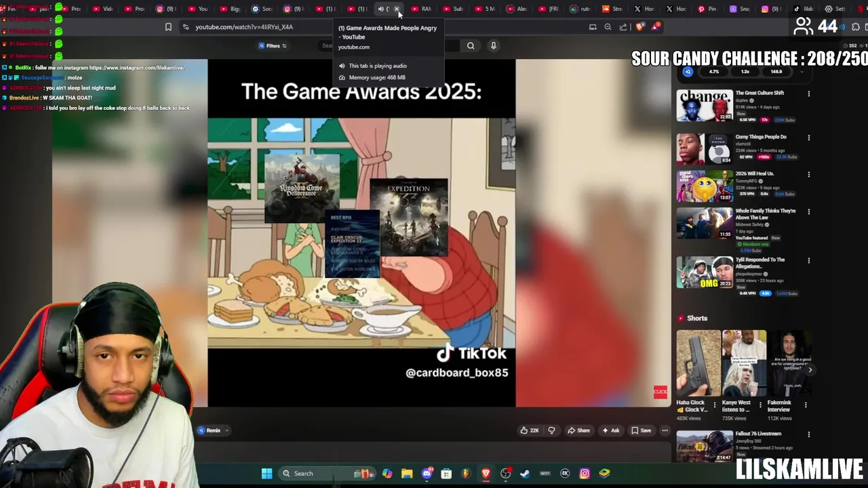
Task: Save the video to a playlist
Action: tap(641, 430)
